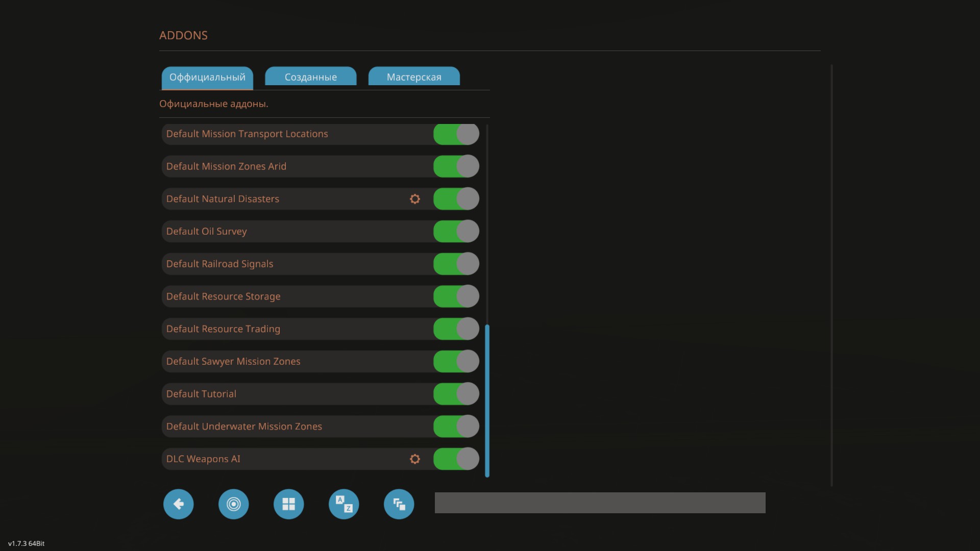The width and height of the screenshot is (980, 551).
Task: Disable Default Oil Survey toggle
Action: coord(456,232)
